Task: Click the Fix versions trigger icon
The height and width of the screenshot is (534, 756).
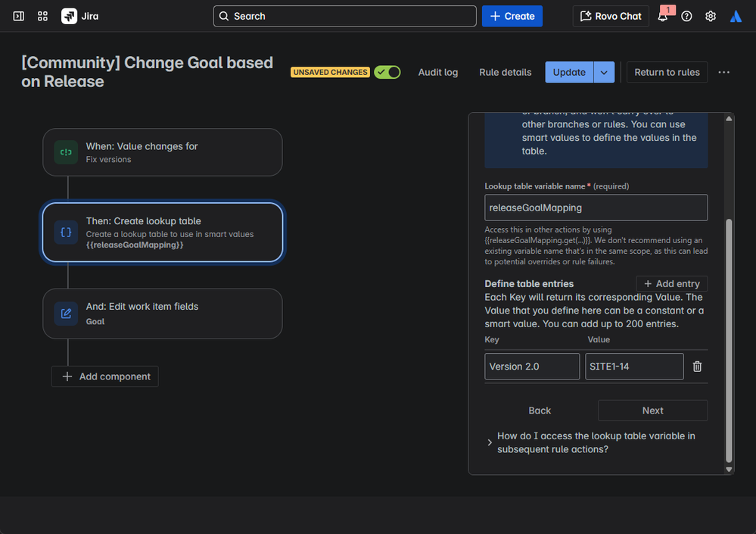Action: coord(66,152)
